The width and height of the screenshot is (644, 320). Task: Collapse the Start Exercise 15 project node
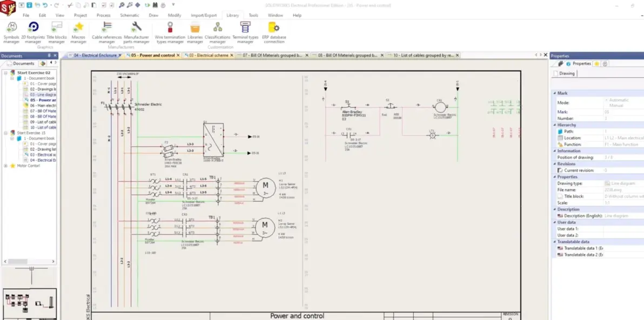6,133
